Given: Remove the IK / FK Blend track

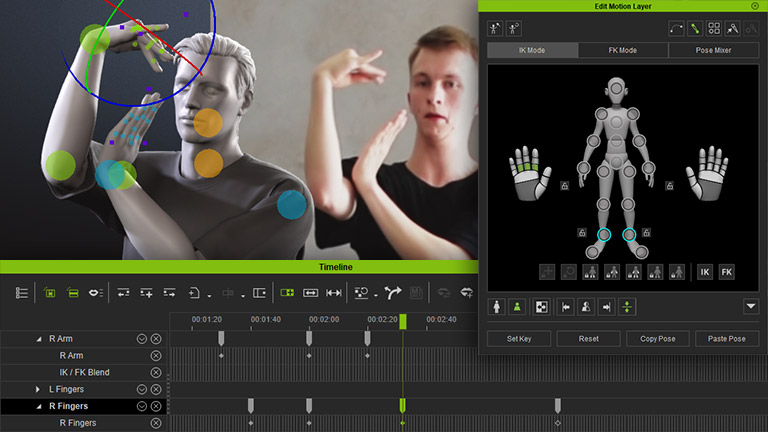Looking at the screenshot, I should pos(156,372).
